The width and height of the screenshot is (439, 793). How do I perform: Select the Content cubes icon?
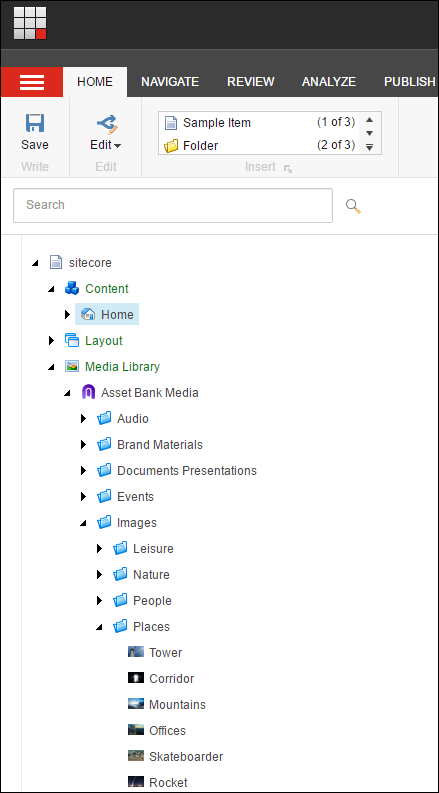tap(72, 288)
